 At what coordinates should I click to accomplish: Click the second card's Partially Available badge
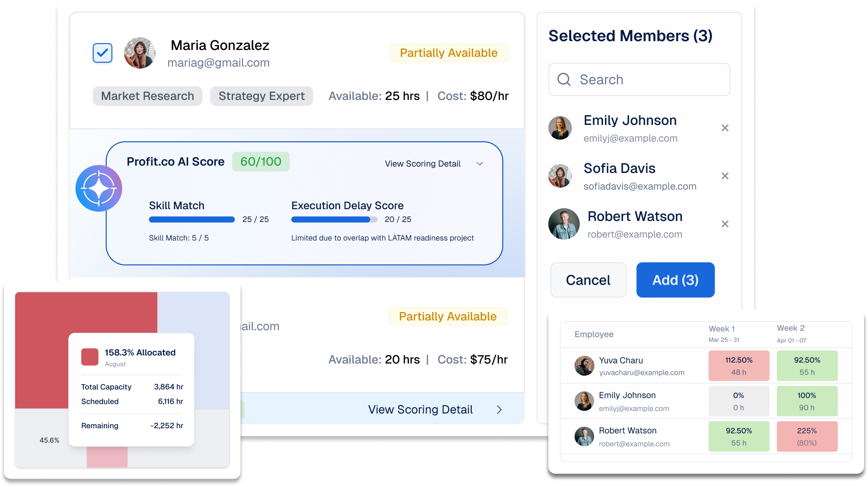[448, 317]
